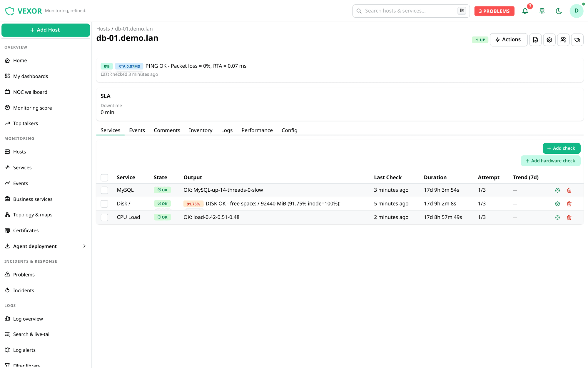This screenshot has width=588, height=368.
Task: Switch to the Comments tab
Action: tap(167, 130)
